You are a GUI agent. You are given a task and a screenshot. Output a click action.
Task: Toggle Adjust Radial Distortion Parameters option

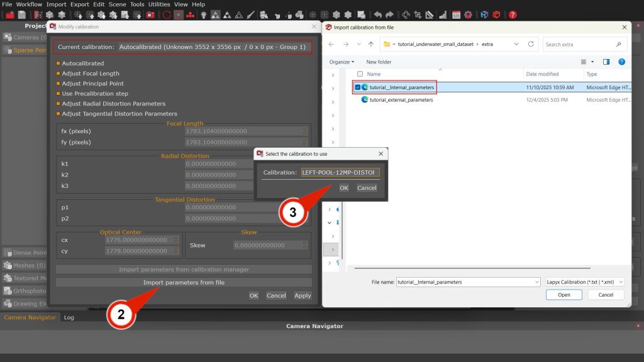pyautogui.click(x=58, y=104)
